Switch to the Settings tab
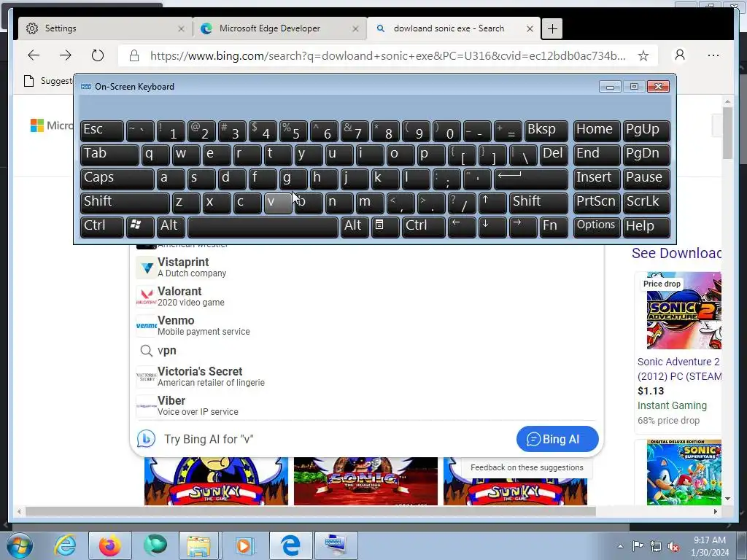This screenshot has height=560, width=747. pos(105,28)
